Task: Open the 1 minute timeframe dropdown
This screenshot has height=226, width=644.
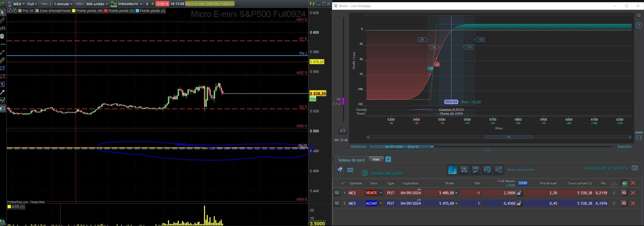Action: pyautogui.click(x=63, y=4)
